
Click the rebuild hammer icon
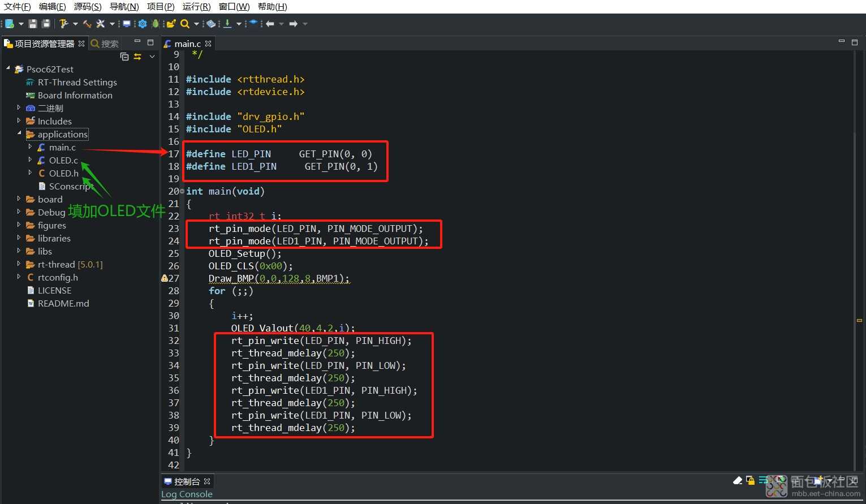(87, 24)
